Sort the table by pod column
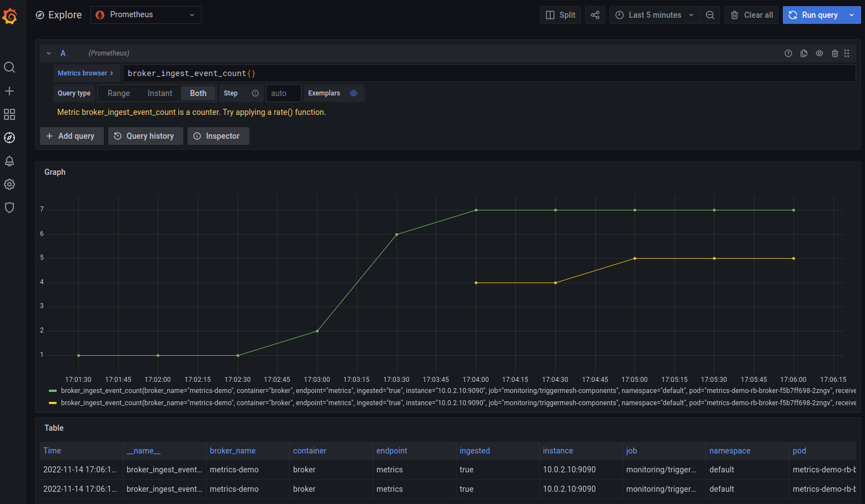This screenshot has width=865, height=504. [x=799, y=451]
